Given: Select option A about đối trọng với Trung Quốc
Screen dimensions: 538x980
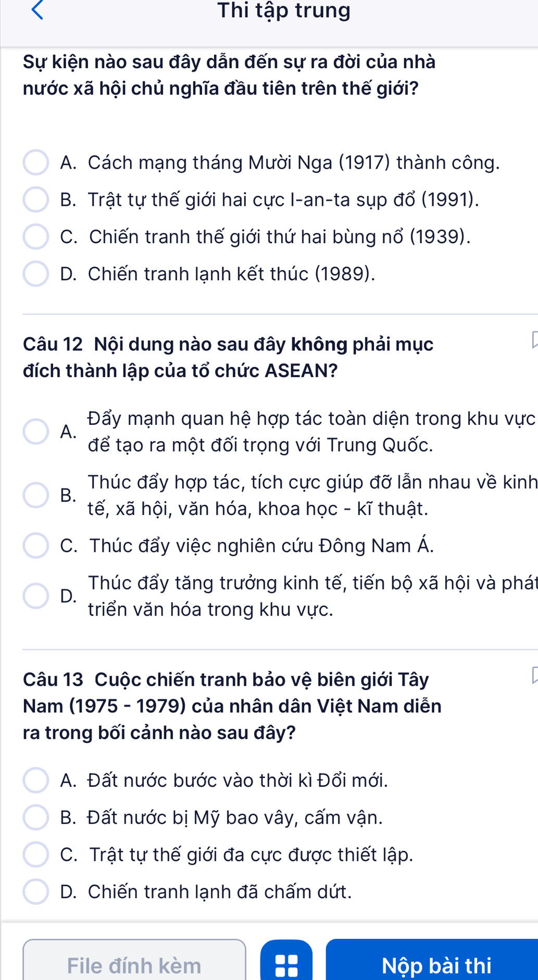Looking at the screenshot, I should coord(36,432).
